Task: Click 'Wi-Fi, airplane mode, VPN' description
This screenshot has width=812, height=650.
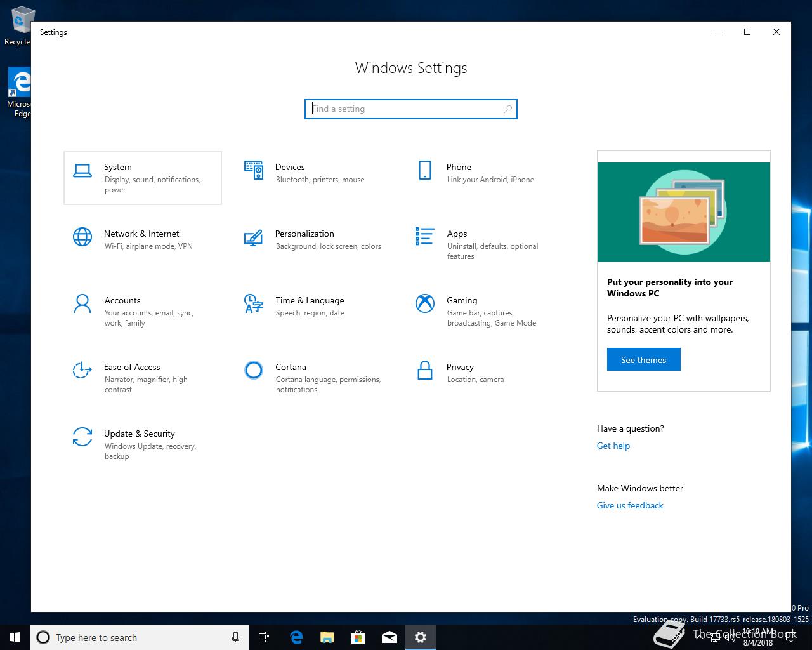Action: click(148, 246)
